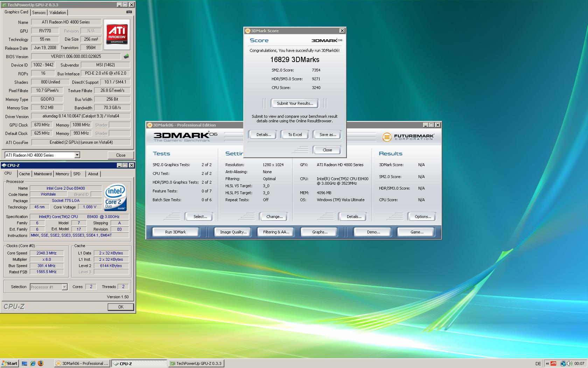The width and height of the screenshot is (588, 368).
Task: Click the 3DMark06 Professional title bar icon
Action: coord(150,125)
